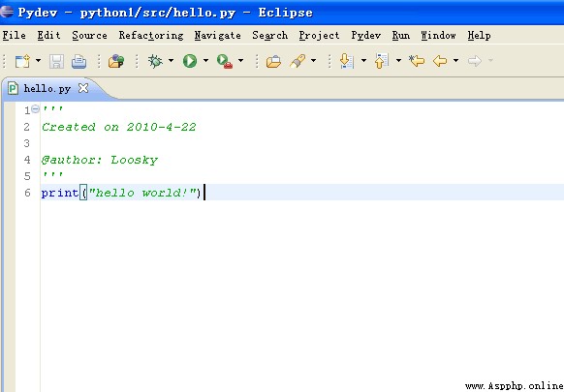This screenshot has height=392, width=564.
Task: Click the Back navigation arrow
Action: 440,61
